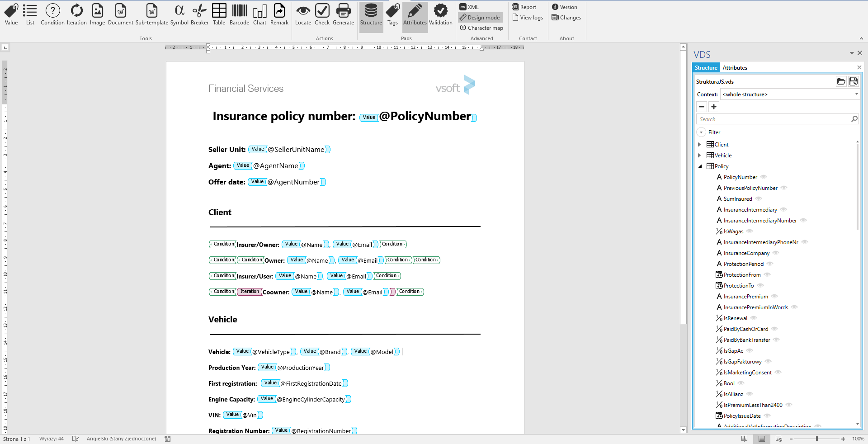
Task: Run the Check action
Action: (322, 14)
